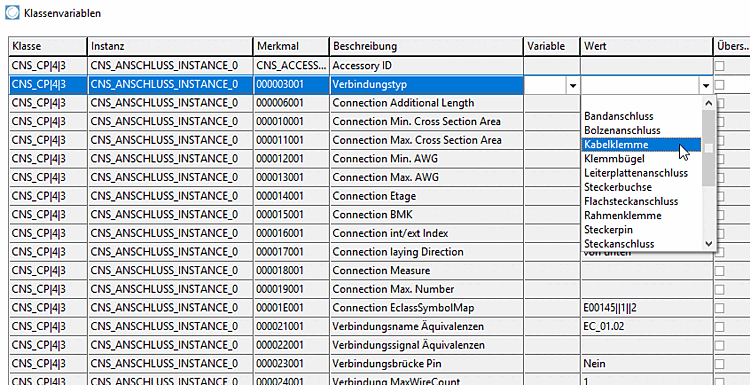The width and height of the screenshot is (750, 385).
Task: Select Connection Max. Number description cell
Action: (427, 290)
